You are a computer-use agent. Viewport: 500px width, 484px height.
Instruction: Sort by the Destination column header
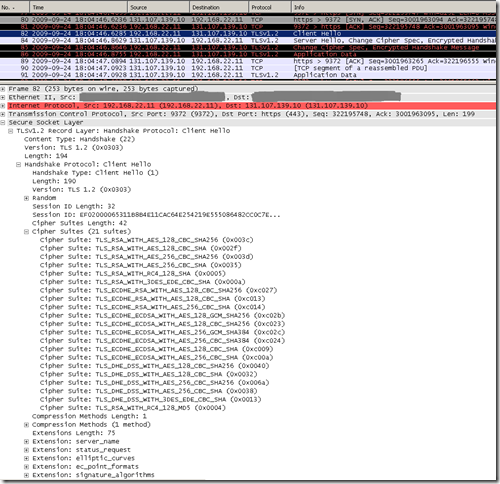[219, 7]
